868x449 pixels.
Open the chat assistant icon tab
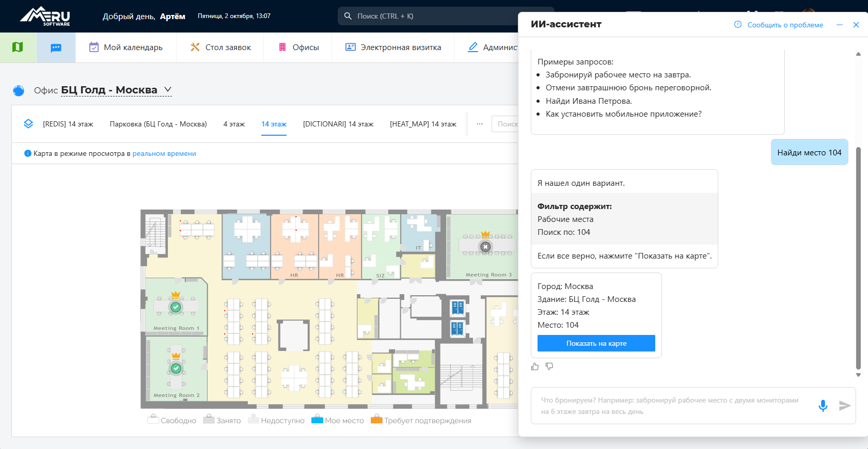[56, 47]
